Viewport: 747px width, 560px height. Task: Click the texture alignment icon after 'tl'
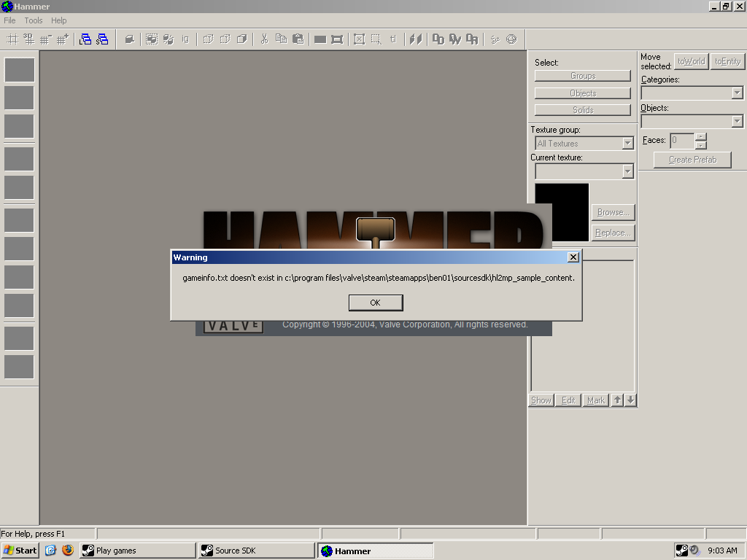coord(416,39)
